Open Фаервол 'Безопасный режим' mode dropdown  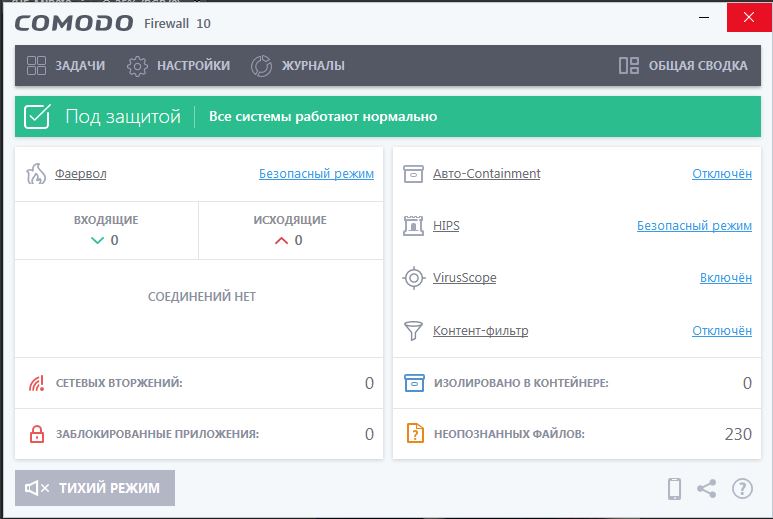pos(316,174)
